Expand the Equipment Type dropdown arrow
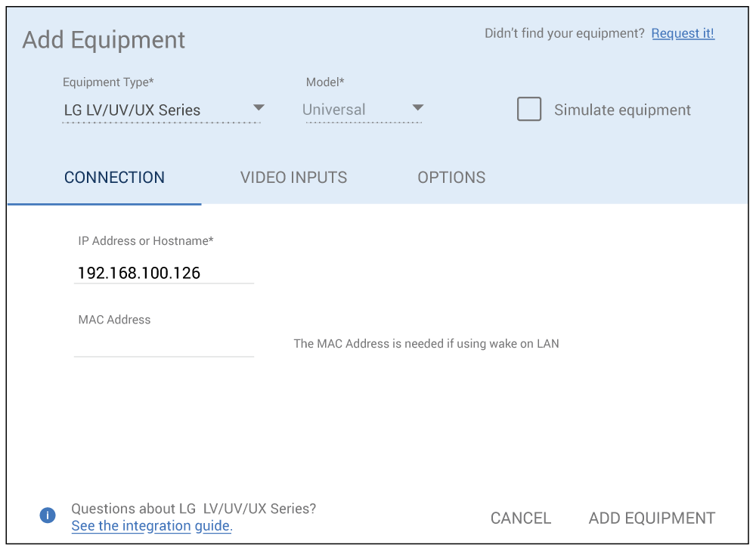 (259, 107)
